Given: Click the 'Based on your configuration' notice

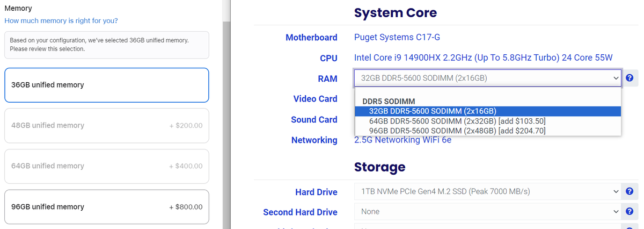Looking at the screenshot, I should click(106, 45).
